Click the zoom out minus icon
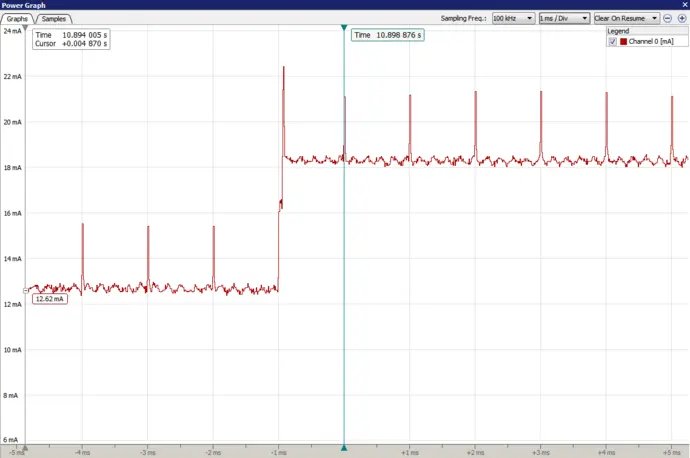The image size is (690, 458). [668, 18]
